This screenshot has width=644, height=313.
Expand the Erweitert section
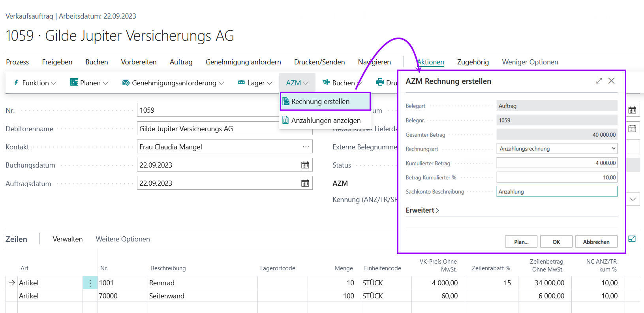pyautogui.click(x=422, y=210)
